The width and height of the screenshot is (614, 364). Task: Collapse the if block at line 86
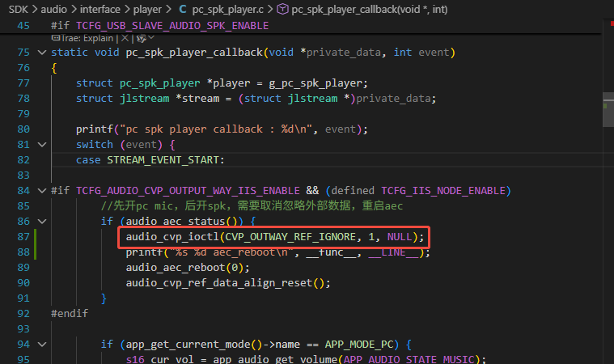pos(42,221)
